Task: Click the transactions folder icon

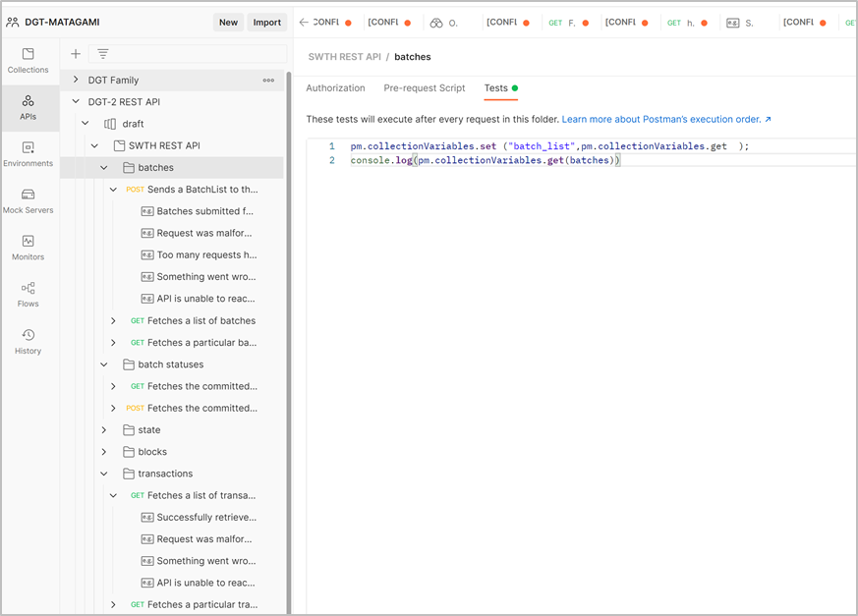Action: pos(129,474)
